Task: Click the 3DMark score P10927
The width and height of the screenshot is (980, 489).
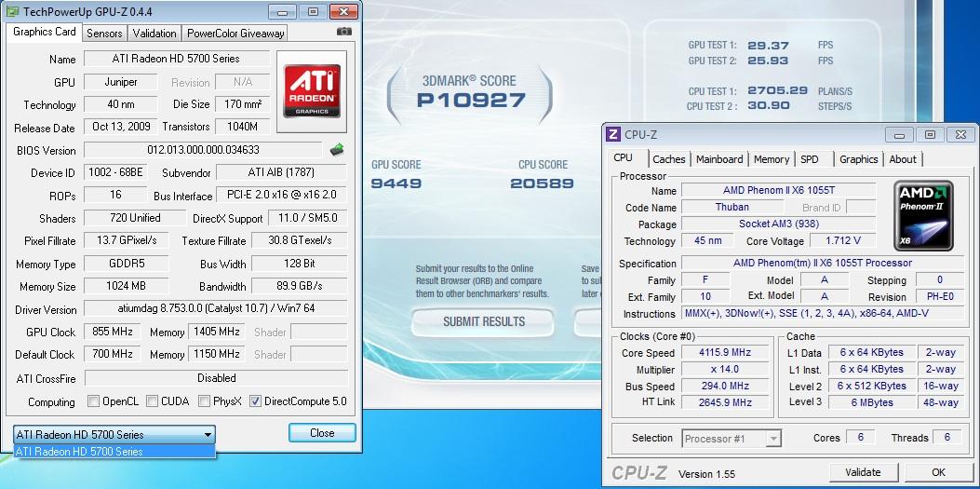Action: 471,101
